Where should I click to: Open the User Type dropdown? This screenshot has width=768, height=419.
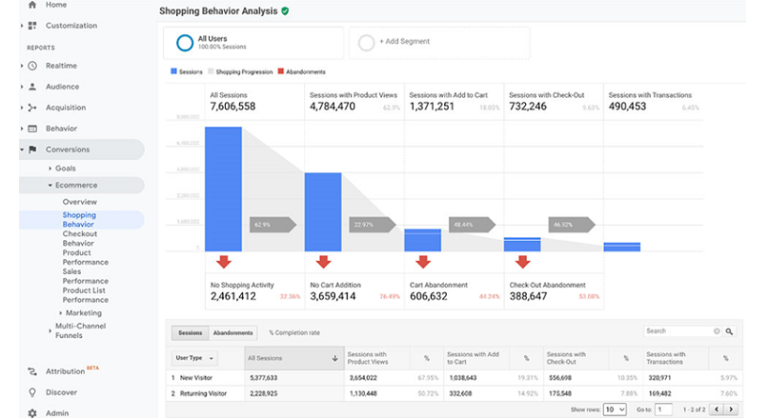(x=194, y=358)
